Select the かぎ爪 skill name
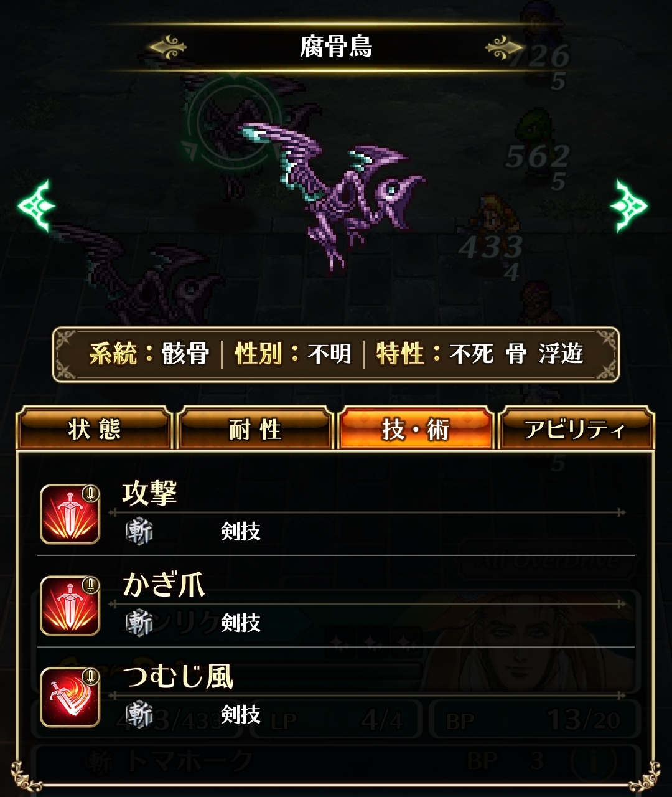This screenshot has width=672, height=797. tap(164, 585)
